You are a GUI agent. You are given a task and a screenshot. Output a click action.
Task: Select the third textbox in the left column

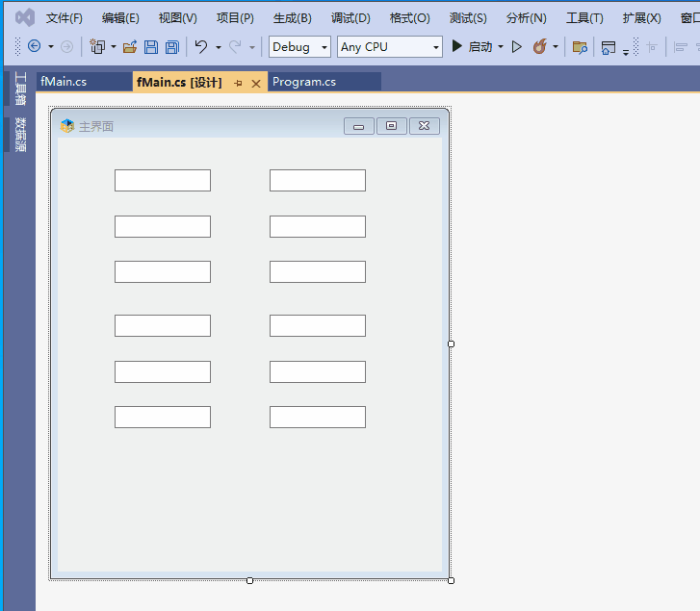(163, 271)
